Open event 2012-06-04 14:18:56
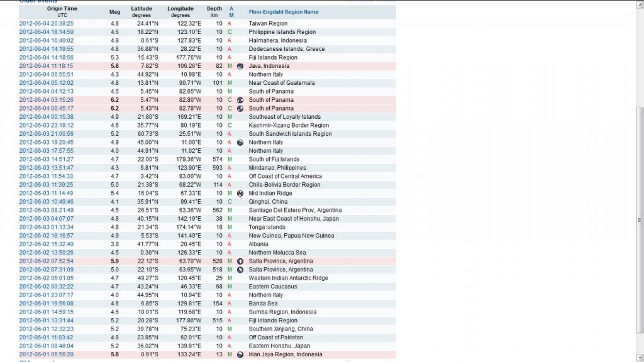 coord(47,57)
